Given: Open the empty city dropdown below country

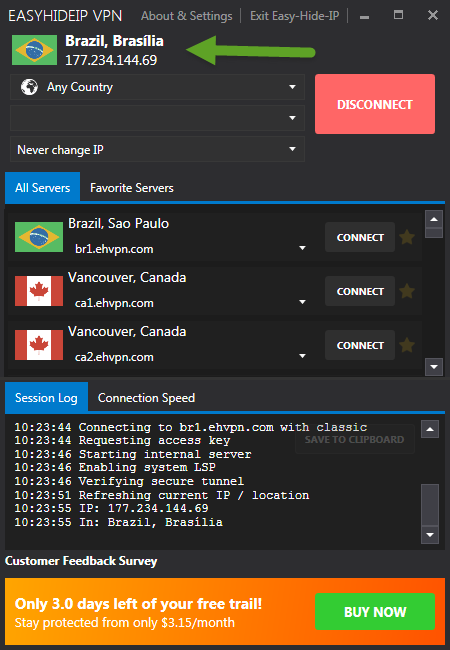Looking at the screenshot, I should pyautogui.click(x=157, y=118).
